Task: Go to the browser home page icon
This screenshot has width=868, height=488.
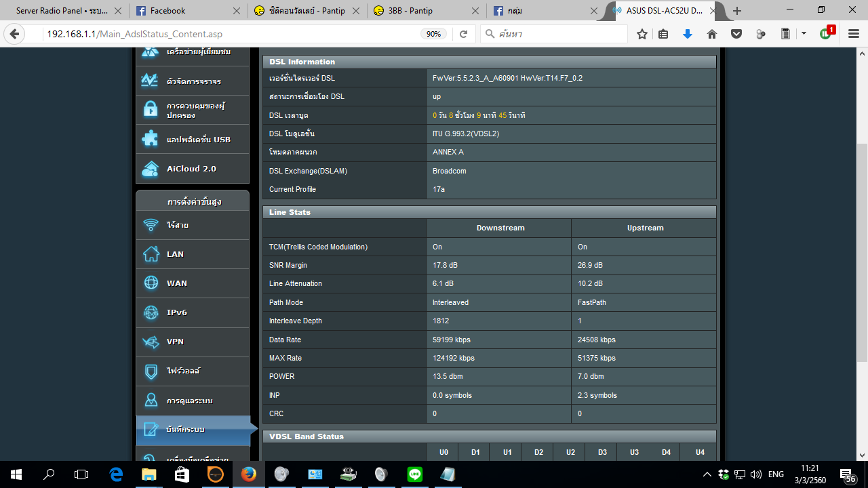Action: coord(712,34)
